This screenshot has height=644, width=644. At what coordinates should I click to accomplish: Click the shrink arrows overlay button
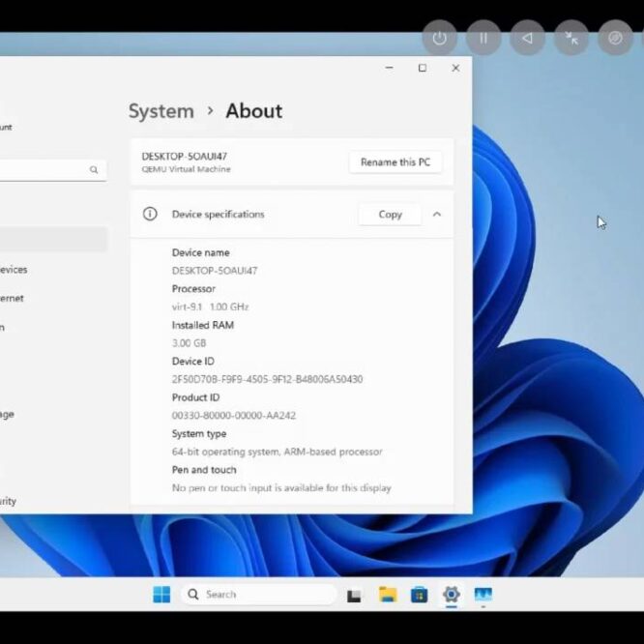click(571, 38)
